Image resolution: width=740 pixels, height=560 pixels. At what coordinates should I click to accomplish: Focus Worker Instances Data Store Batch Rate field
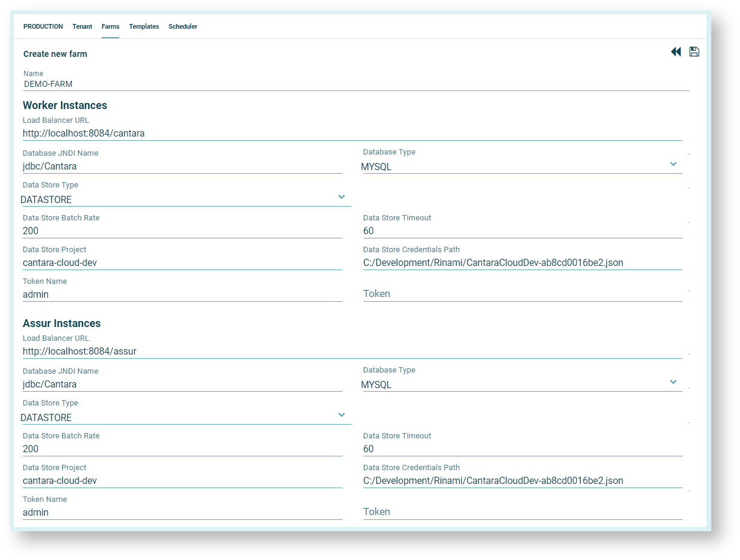pos(182,231)
